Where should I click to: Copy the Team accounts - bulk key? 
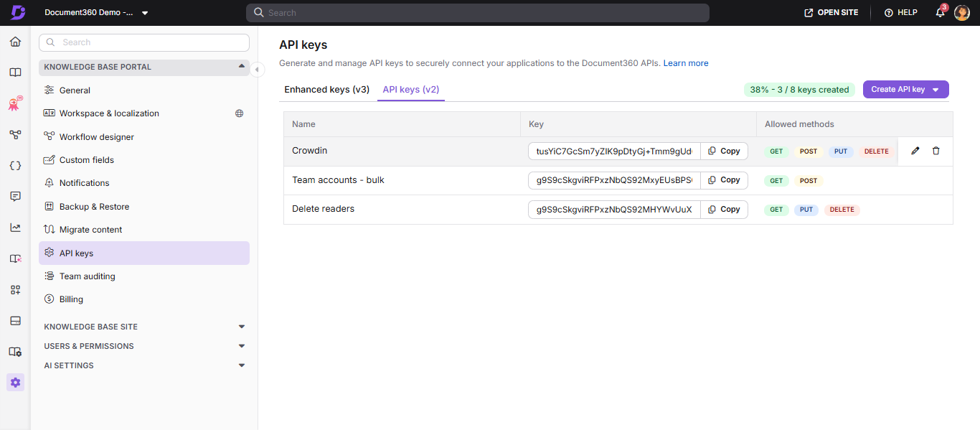pyautogui.click(x=724, y=180)
